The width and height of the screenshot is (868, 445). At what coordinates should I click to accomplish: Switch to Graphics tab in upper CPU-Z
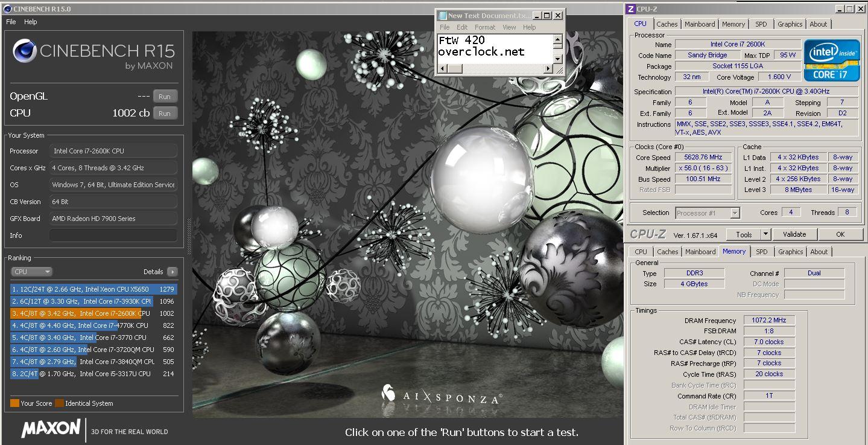pyautogui.click(x=790, y=24)
